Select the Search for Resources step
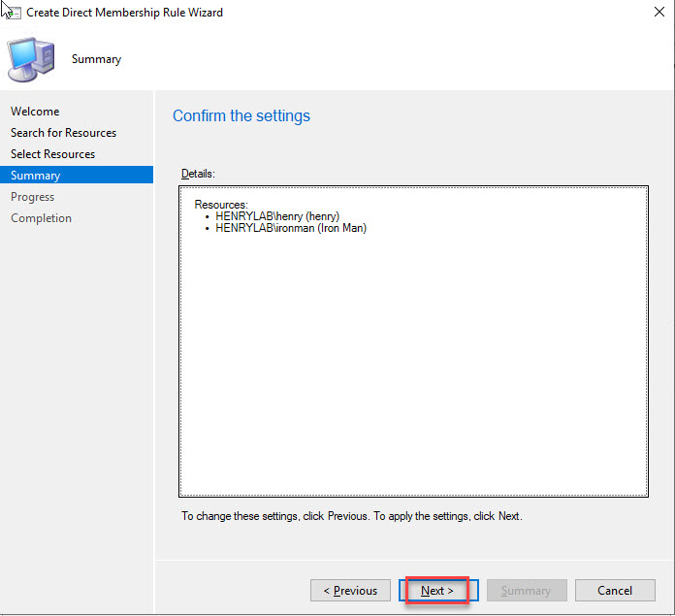The height and width of the screenshot is (616, 675). coord(63,133)
